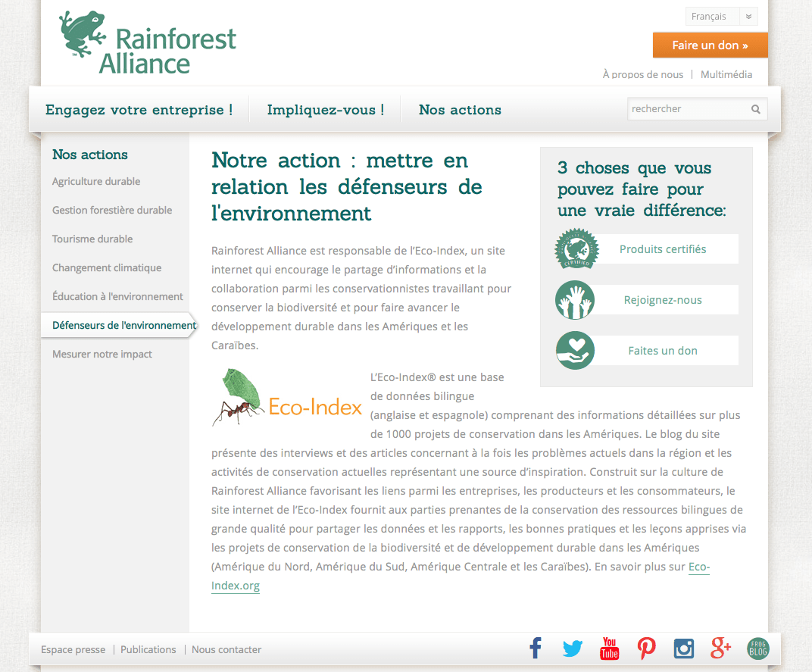The width and height of the screenshot is (812, 672).
Task: Click the search magnifying glass icon
Action: click(x=755, y=109)
